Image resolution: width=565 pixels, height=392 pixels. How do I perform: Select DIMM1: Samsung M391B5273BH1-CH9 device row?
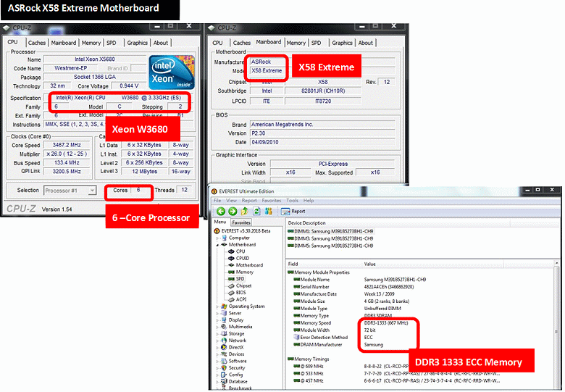[x=330, y=231]
